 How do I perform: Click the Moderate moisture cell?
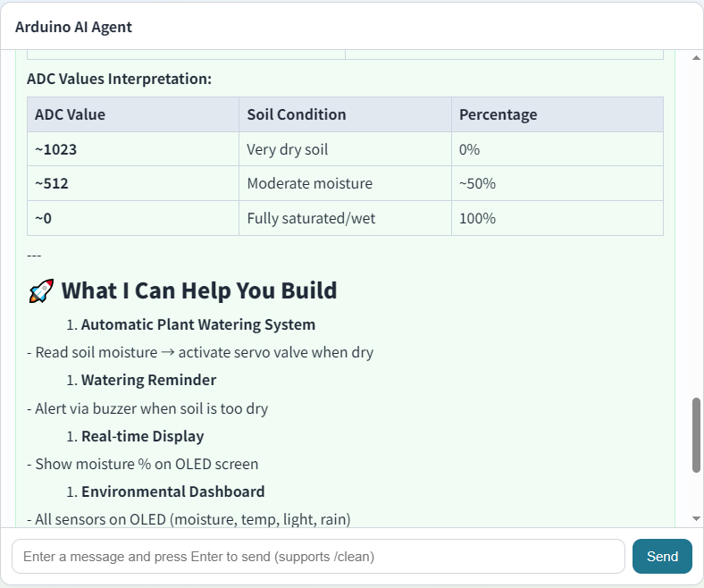click(x=345, y=183)
